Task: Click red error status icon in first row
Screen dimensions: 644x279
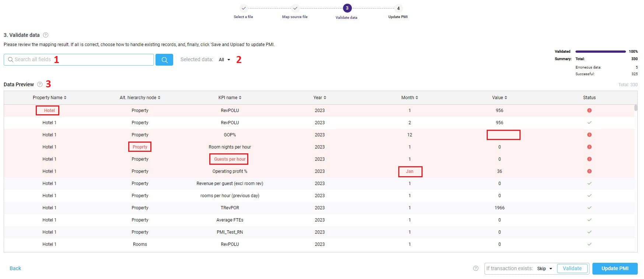Action: click(589, 111)
